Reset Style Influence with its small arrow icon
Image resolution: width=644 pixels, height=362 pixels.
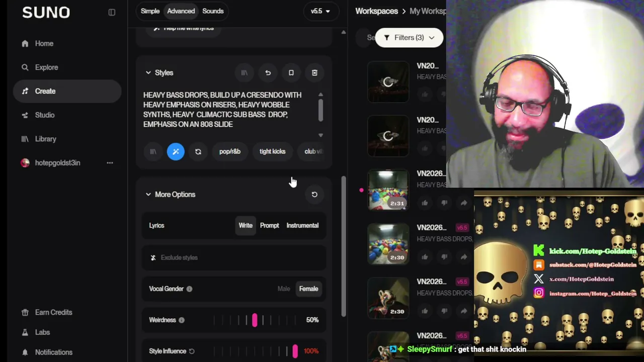(x=192, y=351)
